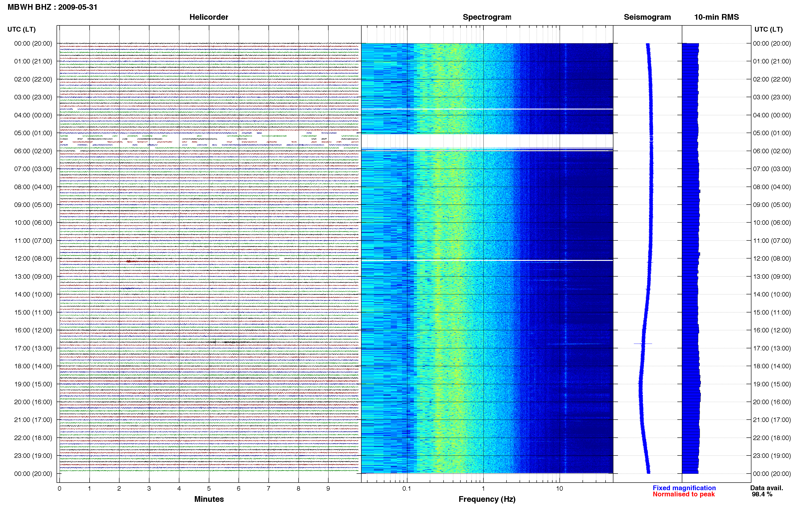812x508 pixels.
Task: Click the '98.4 %' data availability value
Action: (x=762, y=494)
